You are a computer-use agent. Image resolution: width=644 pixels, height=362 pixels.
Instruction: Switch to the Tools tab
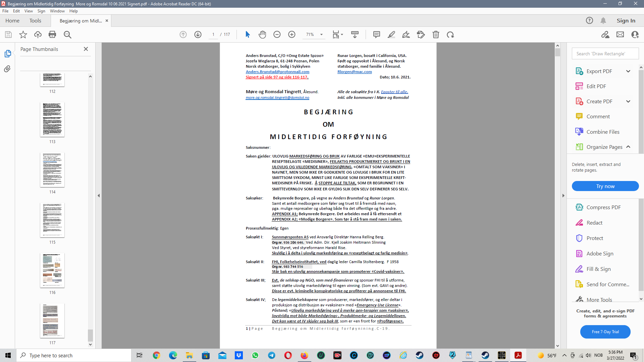35,21
